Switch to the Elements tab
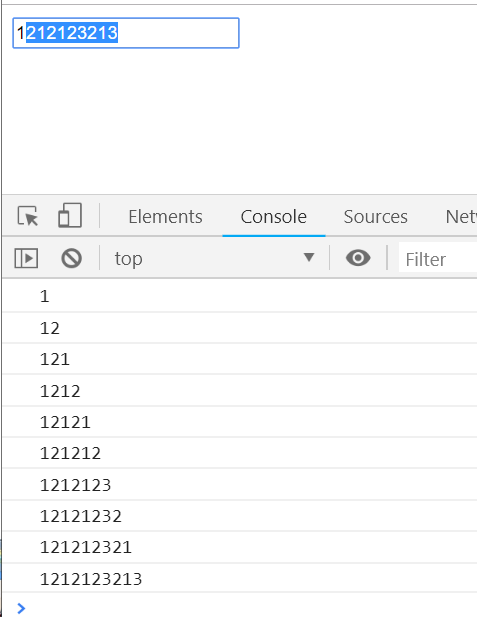Viewport: 477px width, 617px height. pyautogui.click(x=165, y=216)
